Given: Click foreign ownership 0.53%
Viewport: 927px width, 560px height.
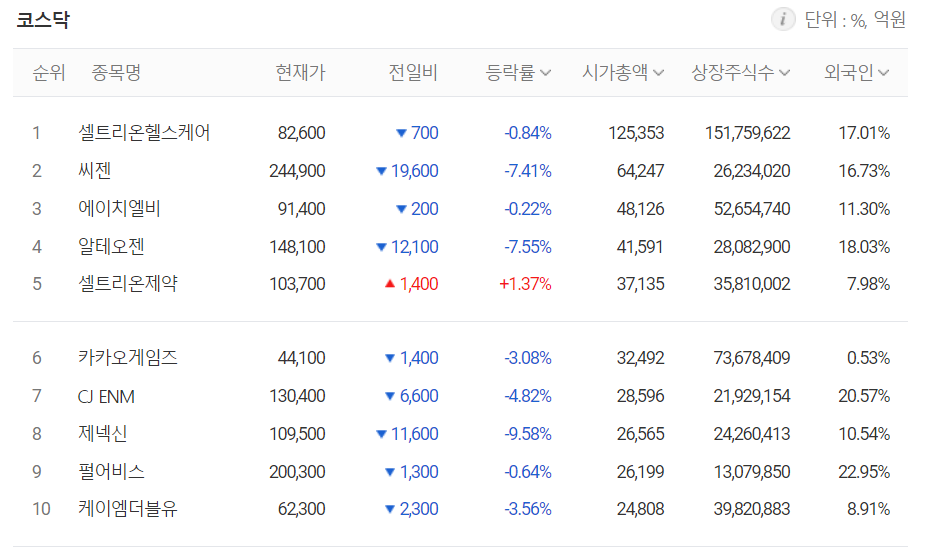Looking at the screenshot, I should (x=868, y=358).
